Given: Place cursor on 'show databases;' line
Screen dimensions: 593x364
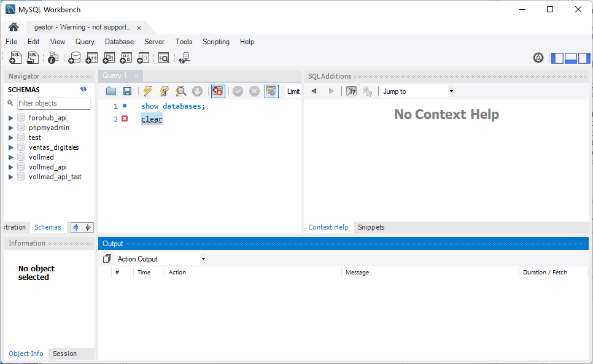Looking at the screenshot, I should [x=173, y=106].
